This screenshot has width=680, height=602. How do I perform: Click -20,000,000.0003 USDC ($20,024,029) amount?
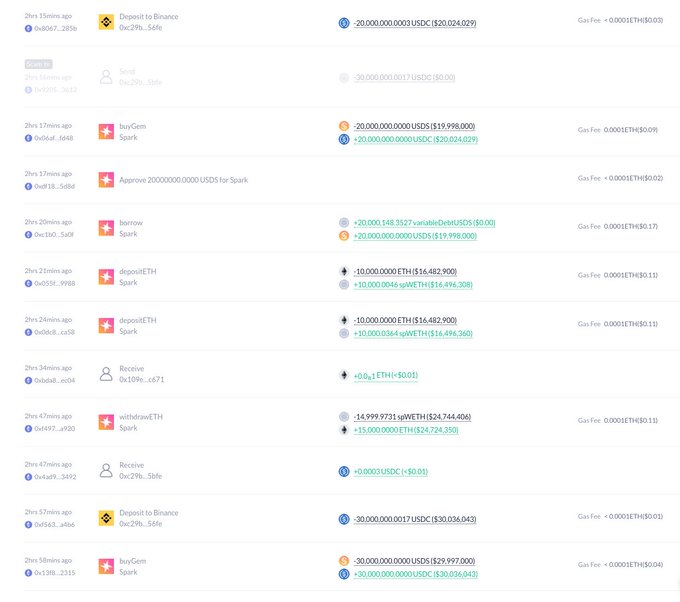coord(415,23)
